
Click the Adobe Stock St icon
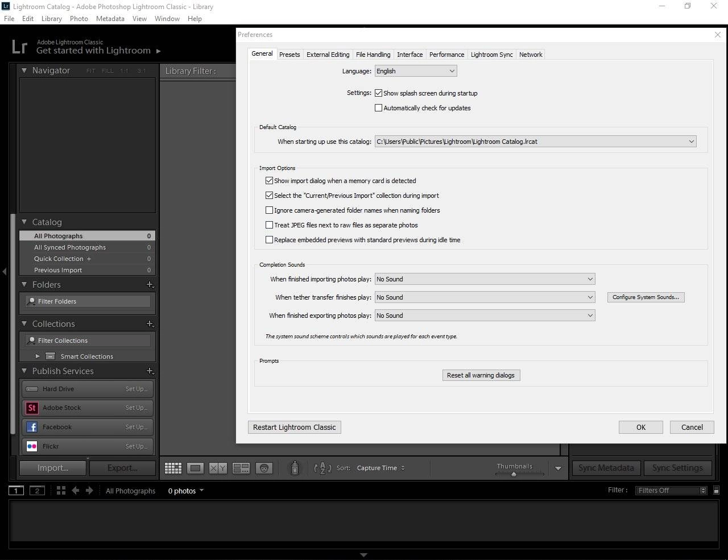tap(32, 408)
